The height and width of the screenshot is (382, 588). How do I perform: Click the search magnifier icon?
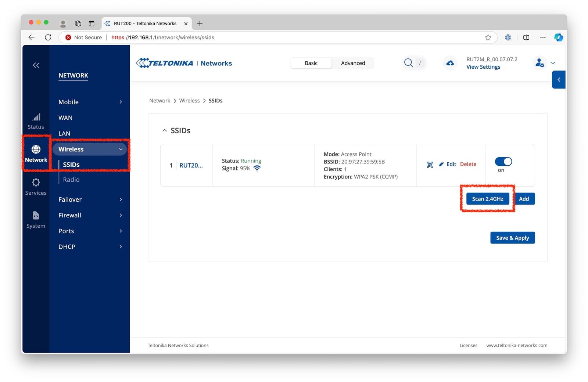click(408, 63)
